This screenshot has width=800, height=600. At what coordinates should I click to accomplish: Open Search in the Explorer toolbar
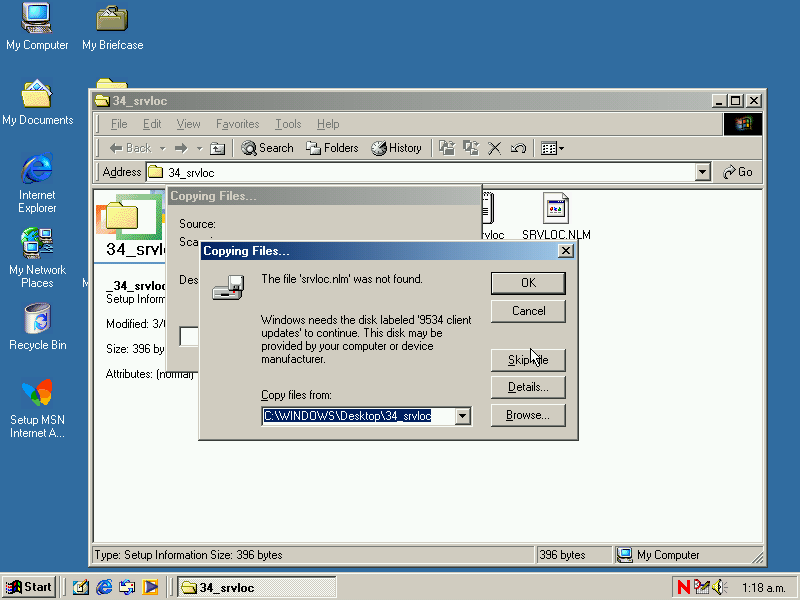(x=267, y=148)
